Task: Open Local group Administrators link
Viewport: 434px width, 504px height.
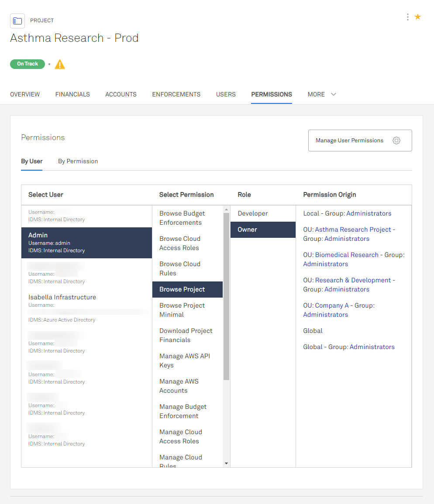Action: coord(369,213)
